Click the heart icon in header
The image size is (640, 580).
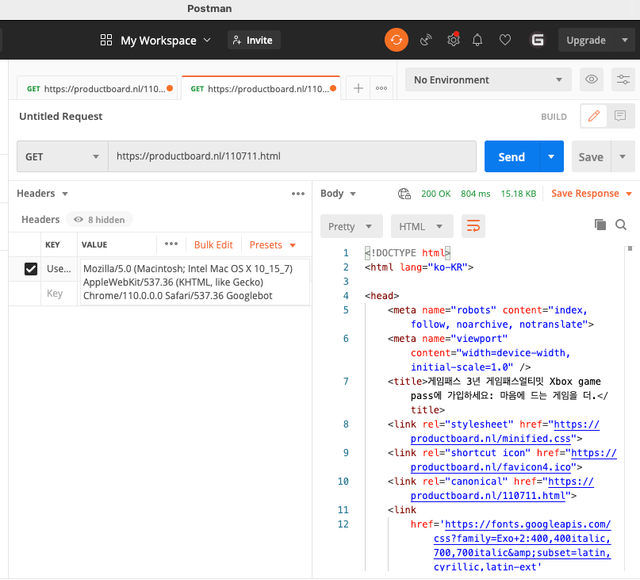click(505, 40)
